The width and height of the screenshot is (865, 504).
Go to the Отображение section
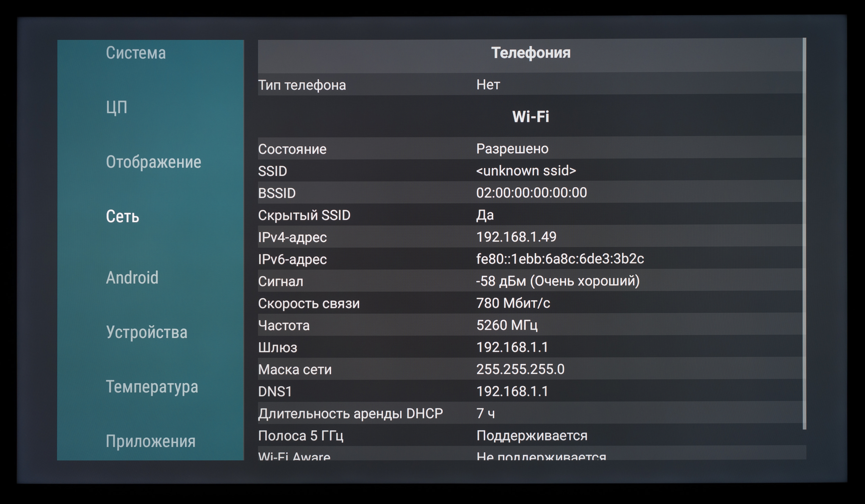point(153,162)
